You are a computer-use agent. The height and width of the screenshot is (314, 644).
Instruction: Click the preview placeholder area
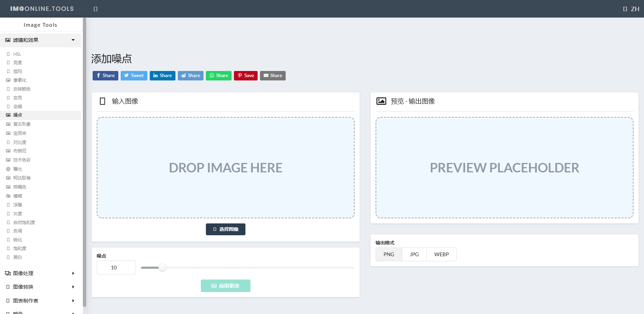click(504, 168)
